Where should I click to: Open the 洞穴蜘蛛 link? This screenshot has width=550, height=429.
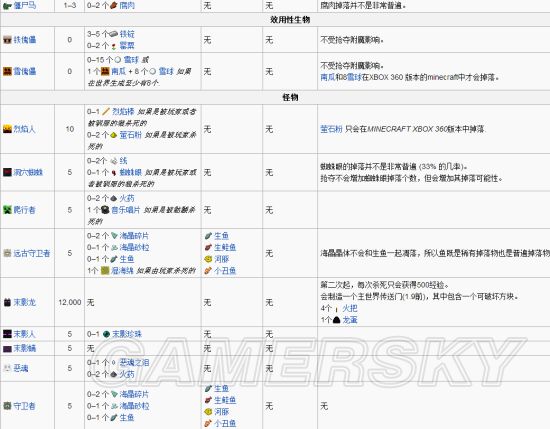(x=28, y=172)
